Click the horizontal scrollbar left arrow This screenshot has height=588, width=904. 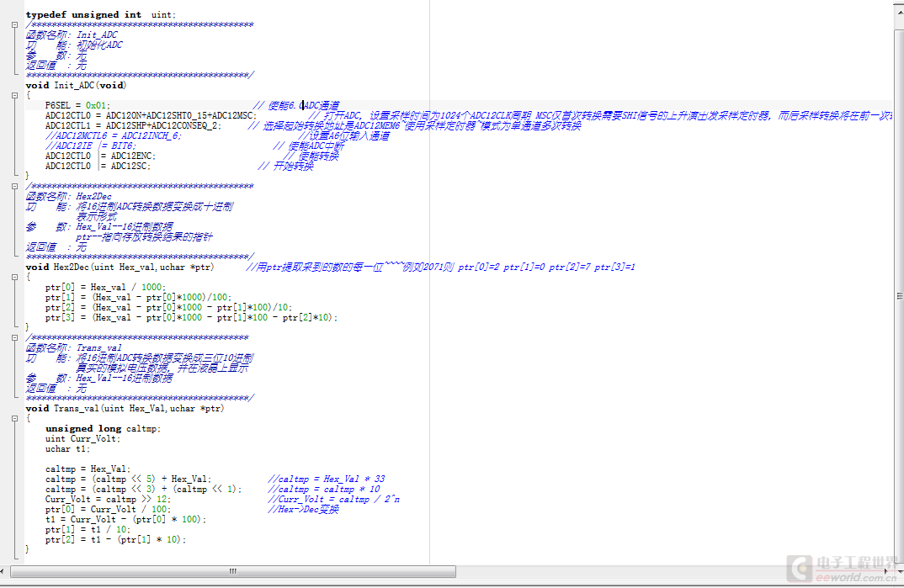coord(3,571)
